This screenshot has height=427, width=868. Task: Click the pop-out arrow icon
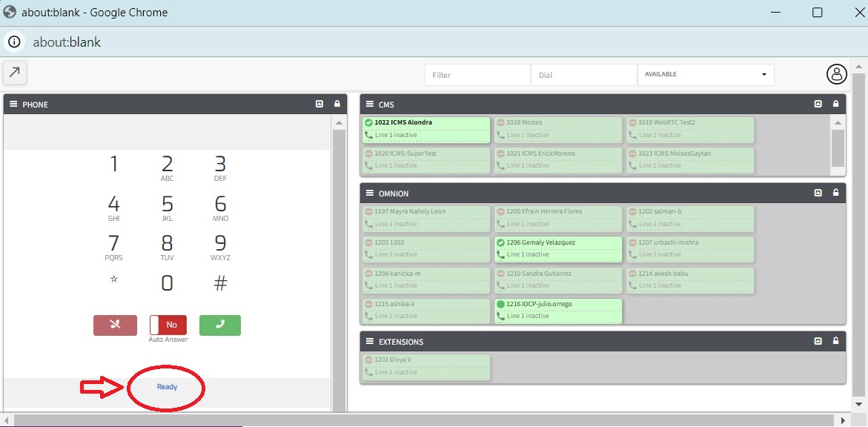click(x=15, y=73)
